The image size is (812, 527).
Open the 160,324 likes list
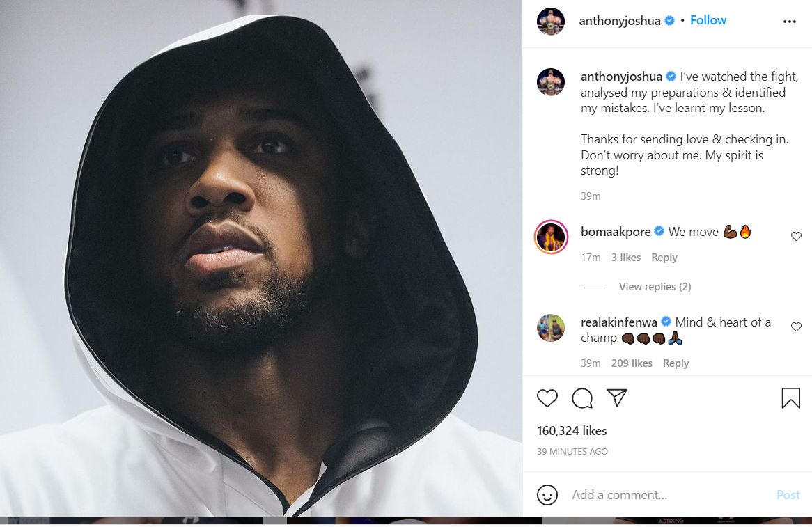tap(572, 431)
